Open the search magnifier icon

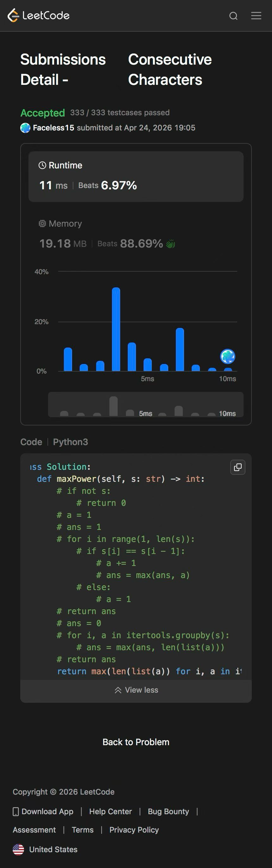233,16
